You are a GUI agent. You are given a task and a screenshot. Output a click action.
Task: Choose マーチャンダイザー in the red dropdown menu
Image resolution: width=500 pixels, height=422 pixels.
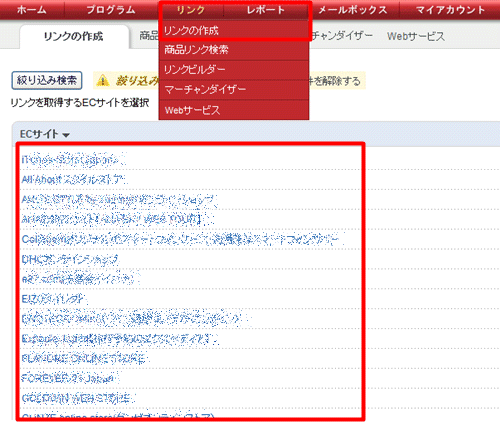point(234,89)
